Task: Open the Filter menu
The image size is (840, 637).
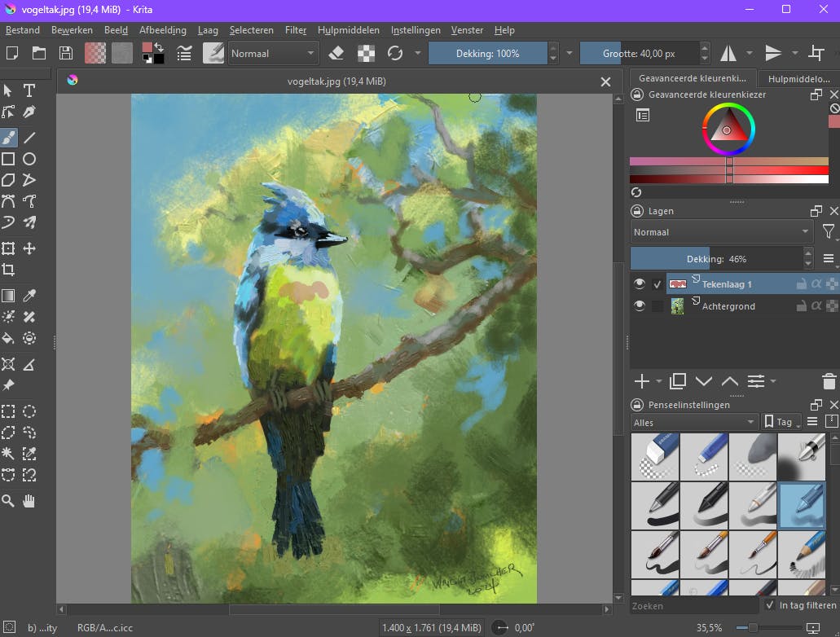Action: click(x=296, y=30)
